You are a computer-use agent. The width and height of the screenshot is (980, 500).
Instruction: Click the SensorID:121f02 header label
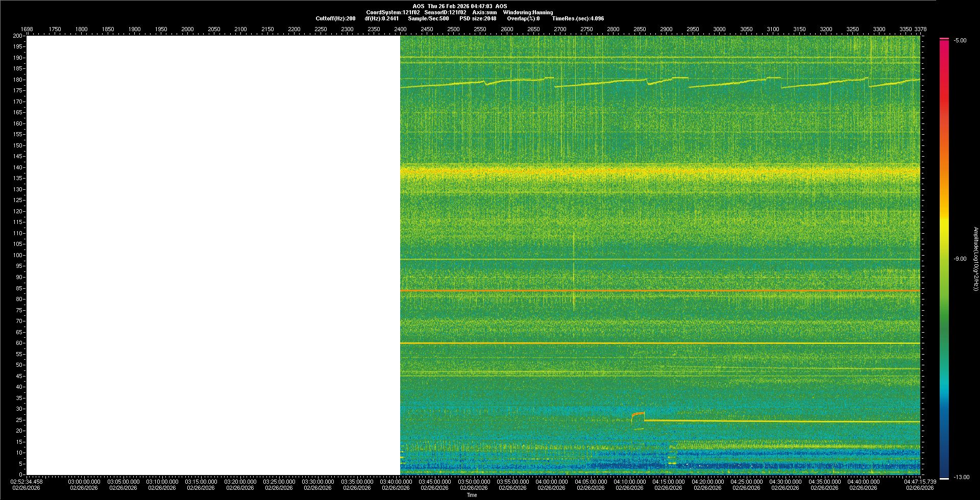[x=445, y=12]
